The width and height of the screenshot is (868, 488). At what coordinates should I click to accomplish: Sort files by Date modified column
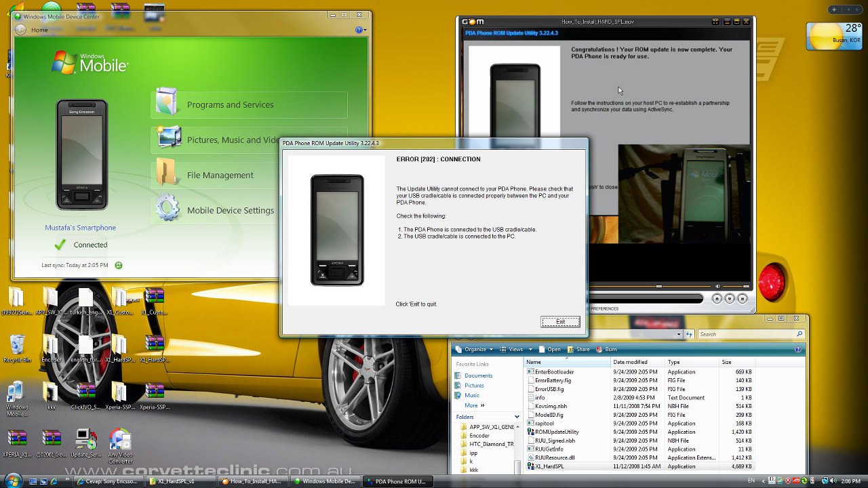click(637, 363)
